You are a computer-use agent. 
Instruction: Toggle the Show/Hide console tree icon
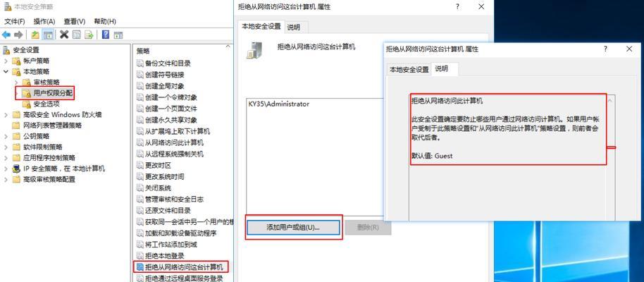point(48,35)
